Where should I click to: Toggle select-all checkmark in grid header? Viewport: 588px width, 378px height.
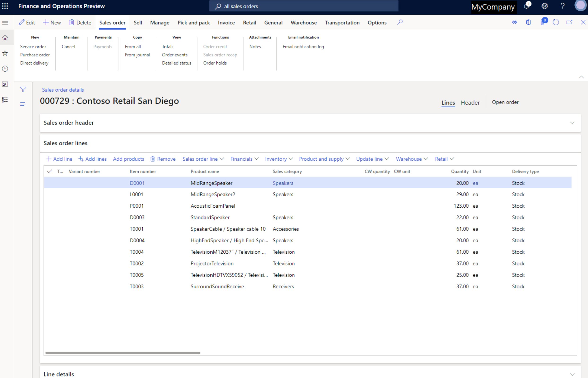tap(50, 171)
